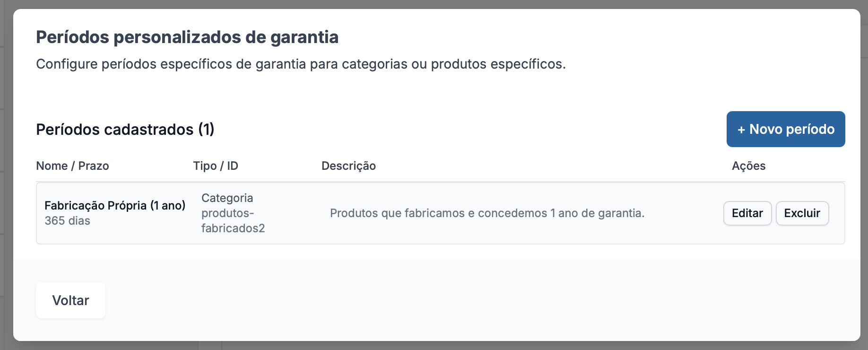
Task: Click the Ações column header
Action: coord(749,166)
